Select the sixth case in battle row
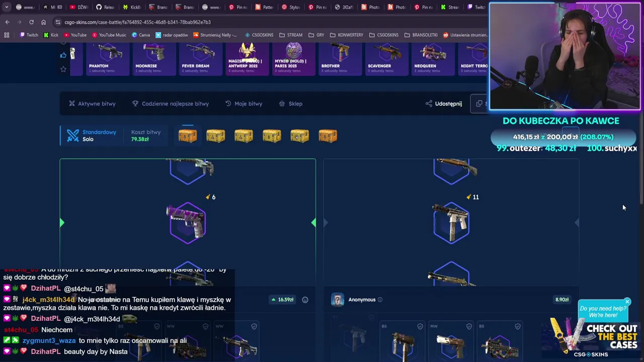The image size is (644, 362). point(328,136)
